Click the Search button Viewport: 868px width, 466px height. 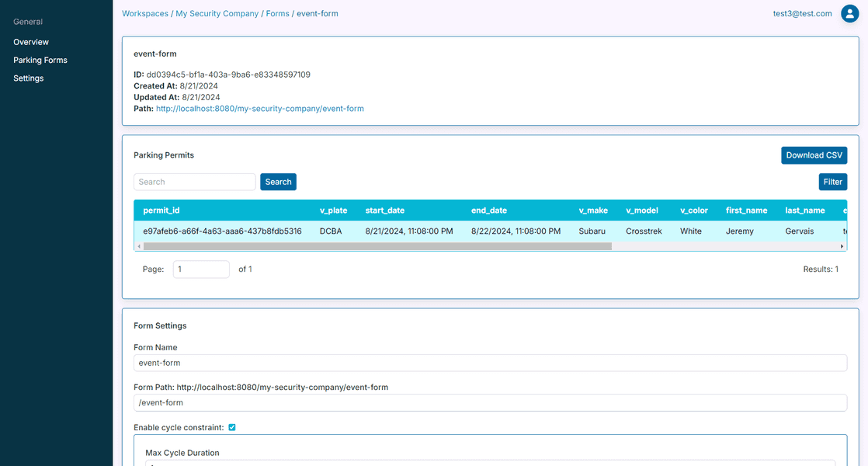[278, 182]
